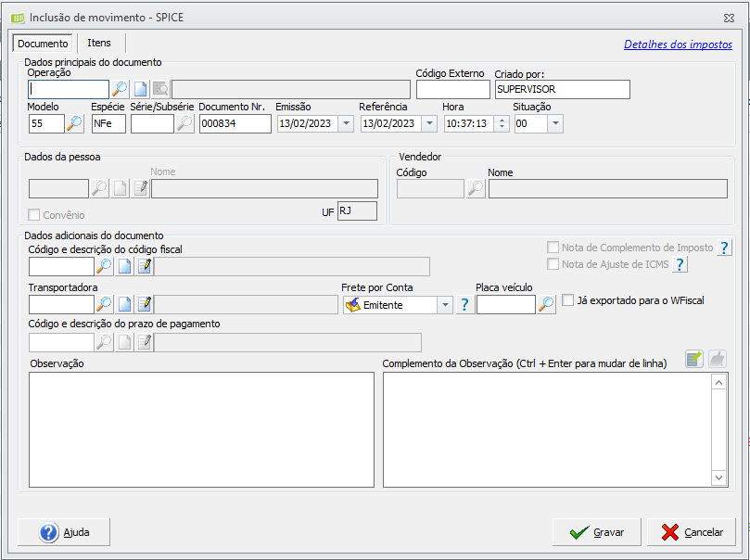The image size is (750, 560).
Task: Check Nota de Complemento de Imposto
Action: pyautogui.click(x=553, y=248)
